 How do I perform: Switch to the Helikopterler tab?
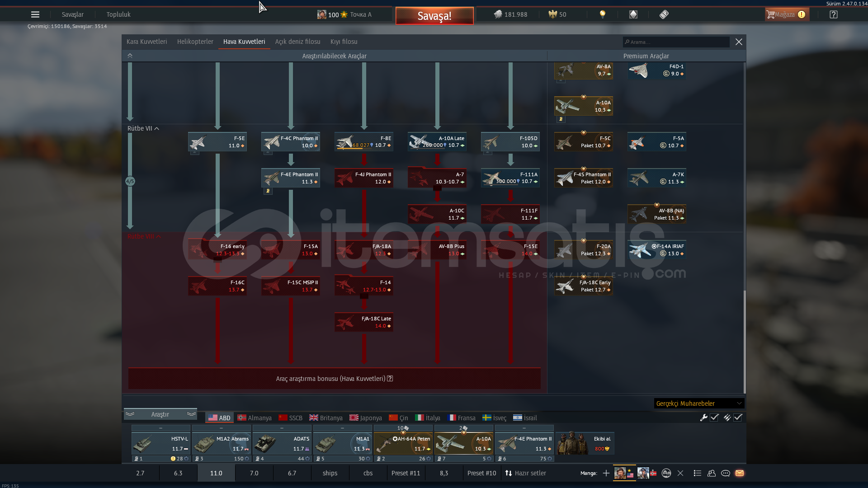pos(195,42)
